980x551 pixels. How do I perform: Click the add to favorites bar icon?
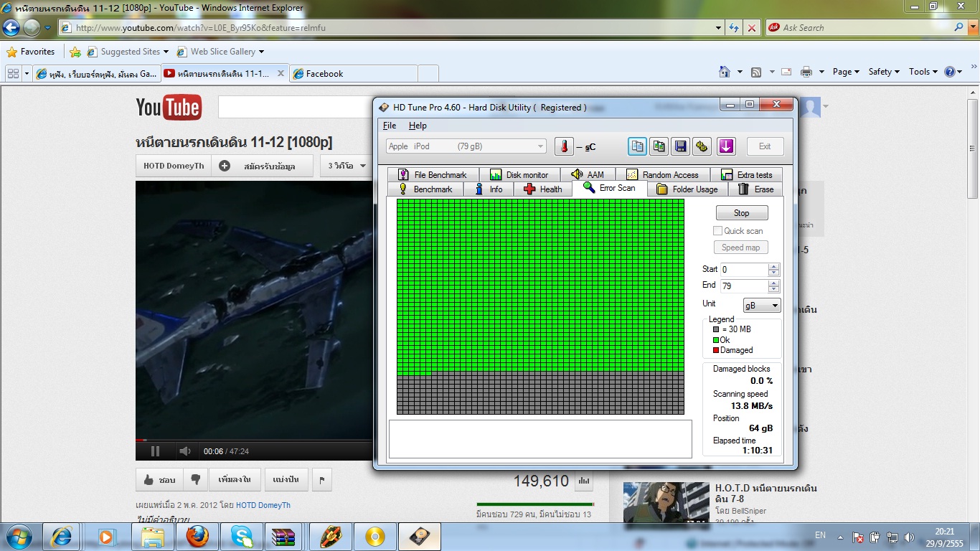tap(75, 52)
